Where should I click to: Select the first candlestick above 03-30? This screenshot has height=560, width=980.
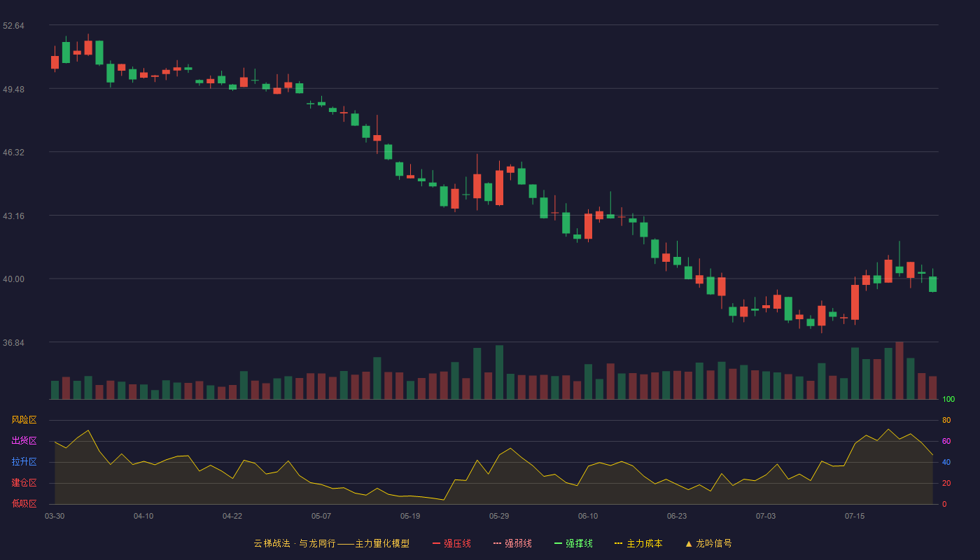(x=55, y=62)
